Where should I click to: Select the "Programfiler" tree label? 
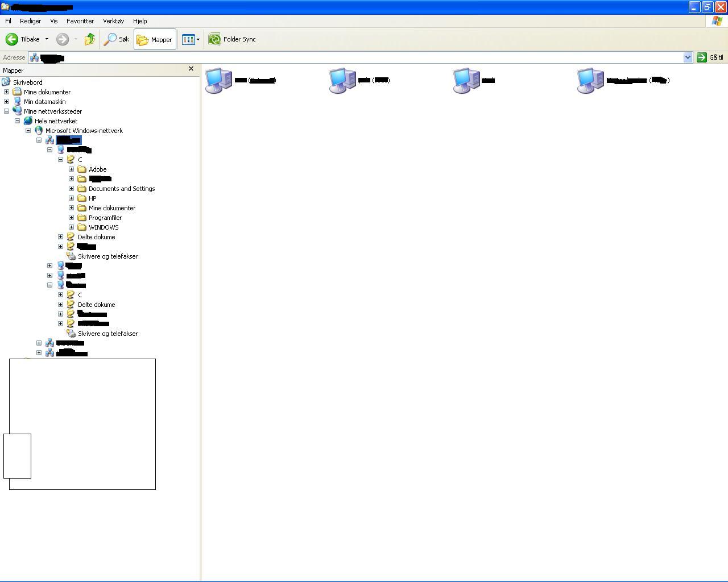click(105, 218)
